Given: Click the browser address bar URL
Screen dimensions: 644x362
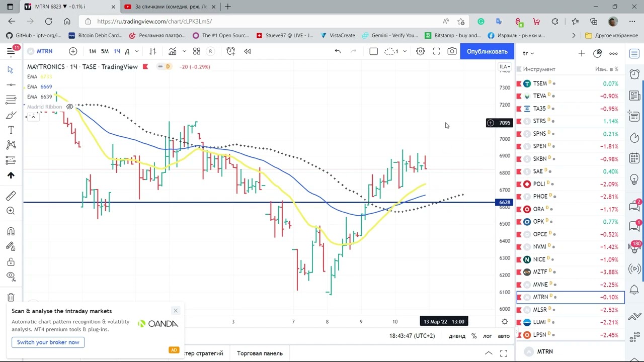Looking at the screenshot, I should coord(154,21).
